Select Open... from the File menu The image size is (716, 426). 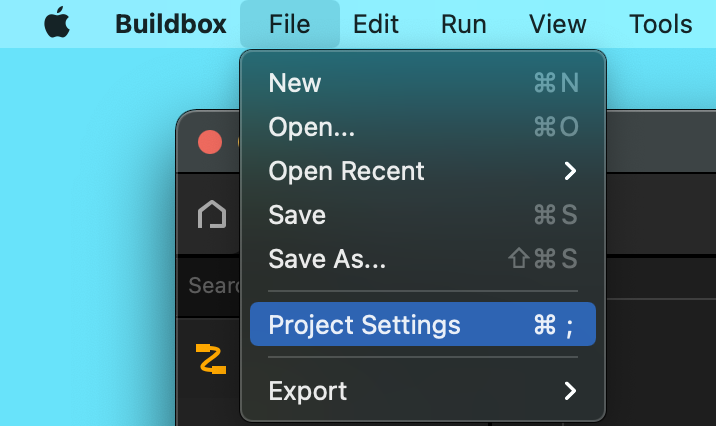tap(423, 127)
